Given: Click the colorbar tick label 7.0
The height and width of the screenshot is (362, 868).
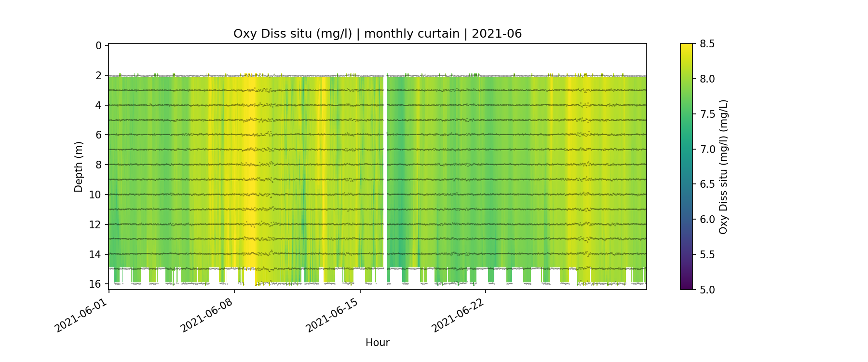Looking at the screenshot, I should 707,149.
